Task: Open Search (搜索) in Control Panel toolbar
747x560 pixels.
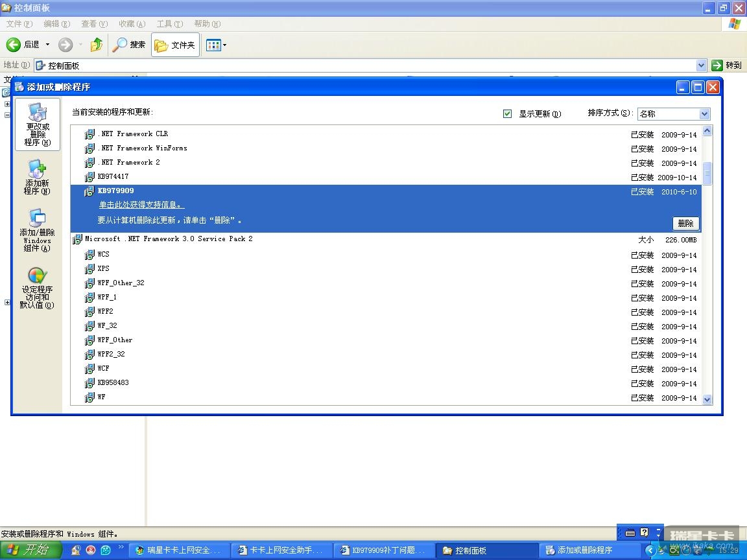Action: pos(128,45)
